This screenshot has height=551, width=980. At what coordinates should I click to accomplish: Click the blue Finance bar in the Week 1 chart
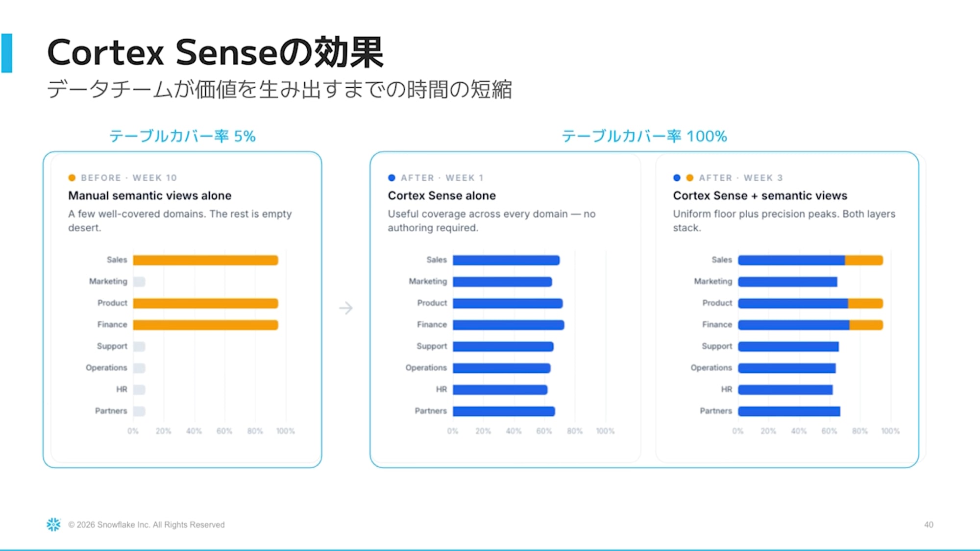coord(509,325)
